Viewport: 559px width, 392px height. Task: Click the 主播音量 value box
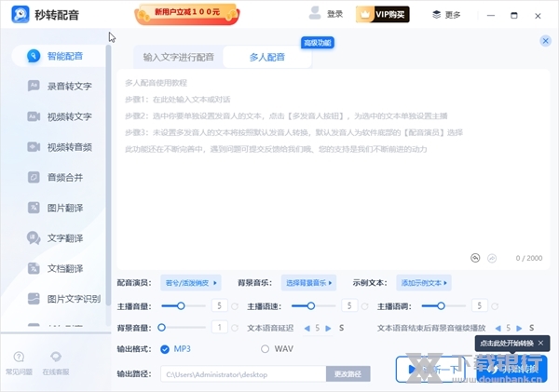coord(219,305)
